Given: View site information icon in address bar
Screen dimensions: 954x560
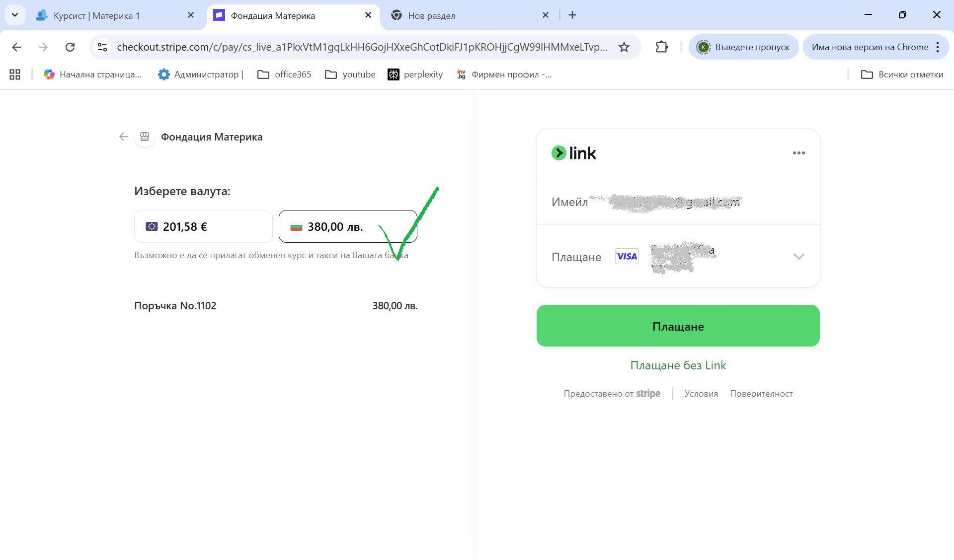Looking at the screenshot, I should [x=102, y=47].
